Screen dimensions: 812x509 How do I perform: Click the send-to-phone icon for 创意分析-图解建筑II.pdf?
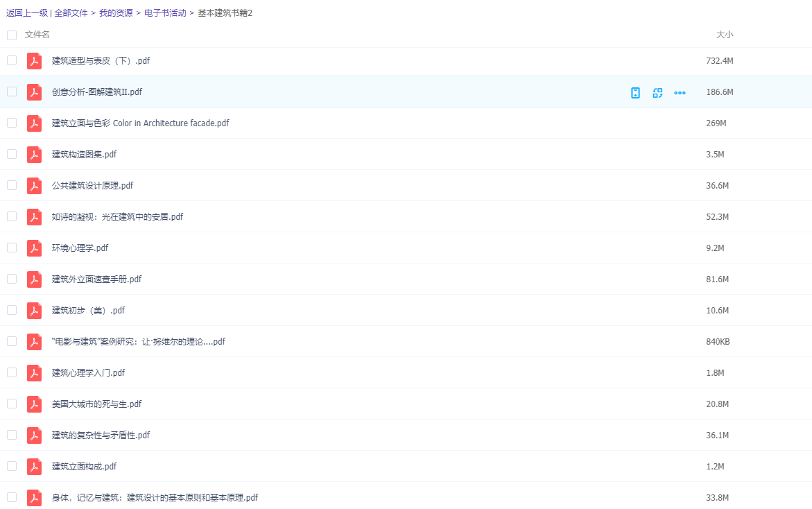pyautogui.click(x=635, y=93)
